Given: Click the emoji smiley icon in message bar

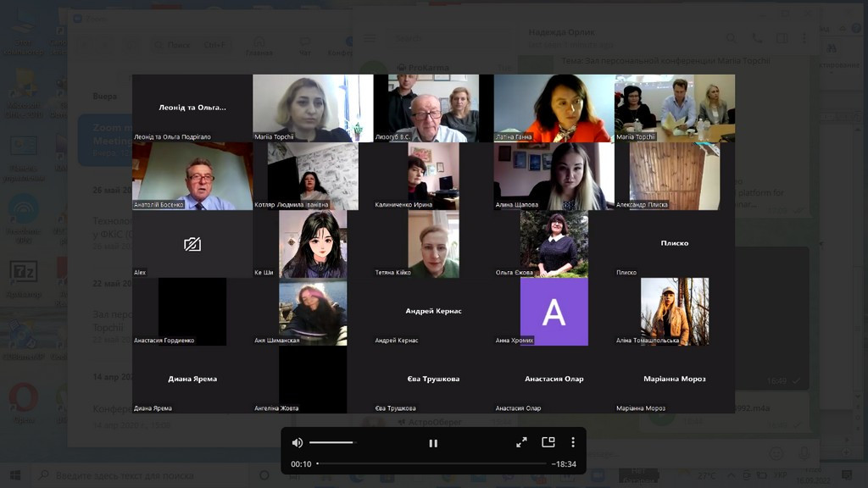Looking at the screenshot, I should pos(776,452).
